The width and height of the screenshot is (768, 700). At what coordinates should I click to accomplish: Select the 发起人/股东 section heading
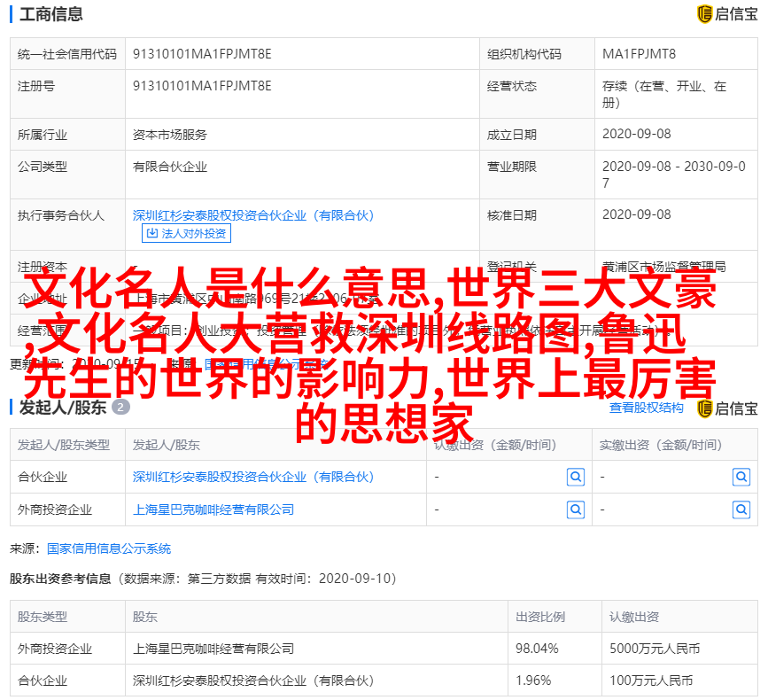coord(63,408)
